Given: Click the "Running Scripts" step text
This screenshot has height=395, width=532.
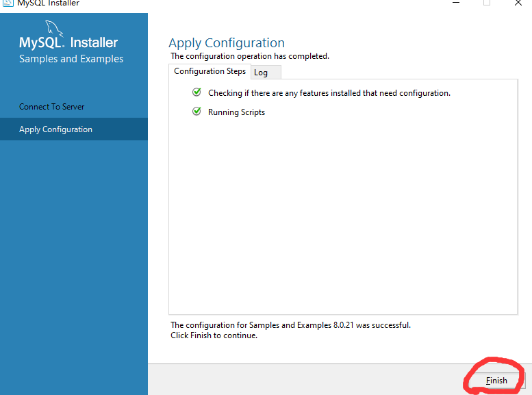Looking at the screenshot, I should click(x=236, y=112).
